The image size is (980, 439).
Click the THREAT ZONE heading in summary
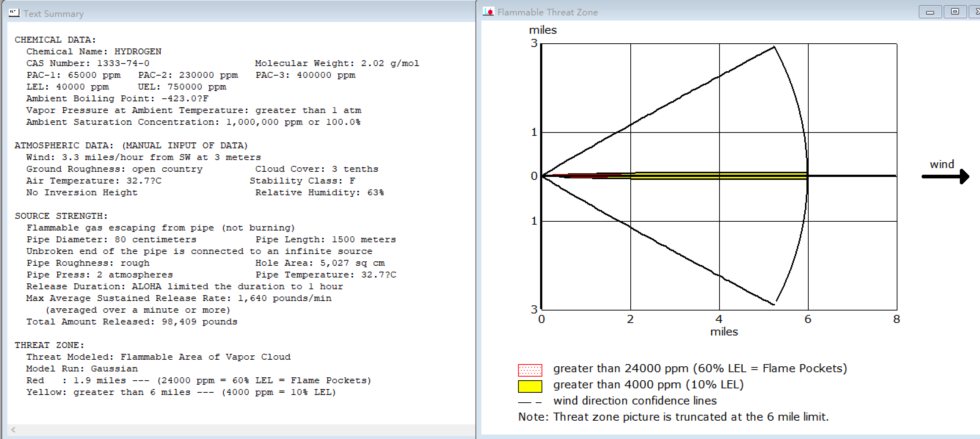[49, 345]
